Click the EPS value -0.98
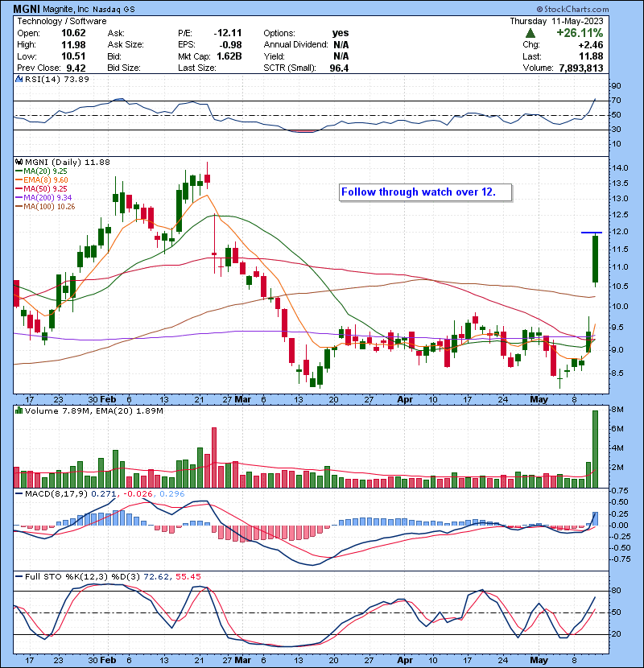The image size is (644, 668). [x=230, y=45]
